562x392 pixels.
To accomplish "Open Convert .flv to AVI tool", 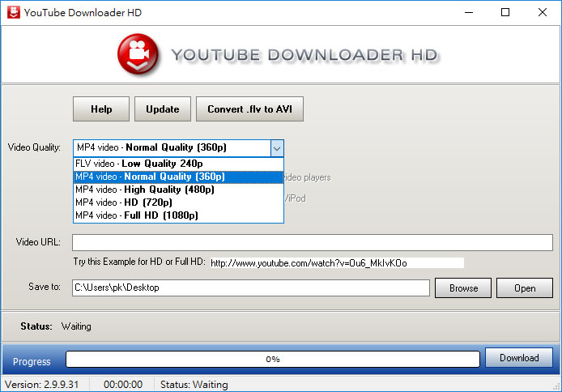I will coord(249,109).
